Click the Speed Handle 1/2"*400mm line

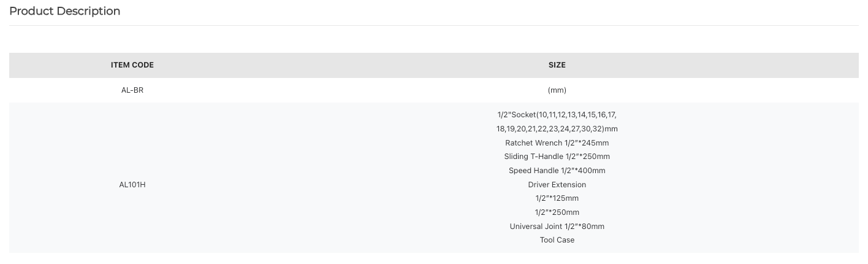557,171
